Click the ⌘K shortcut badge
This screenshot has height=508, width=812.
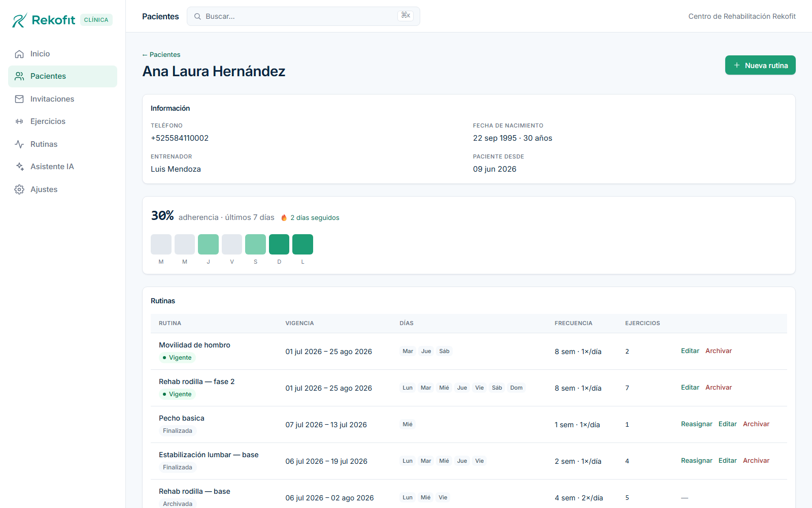pos(405,16)
